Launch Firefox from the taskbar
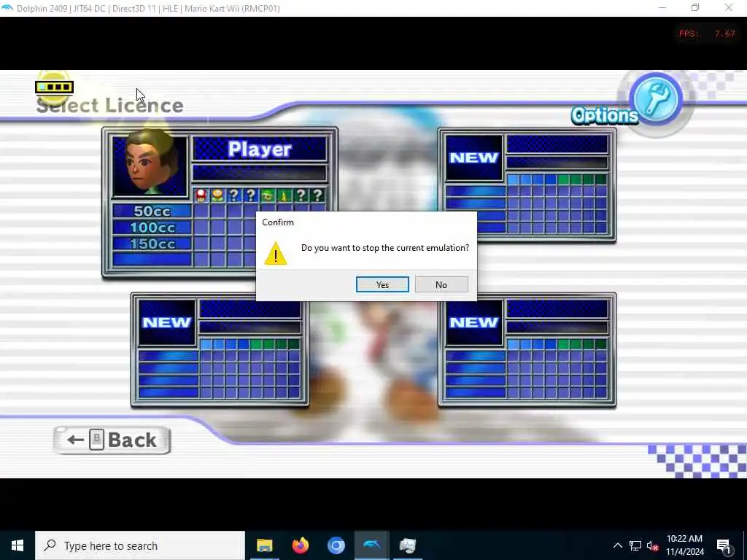 (x=300, y=545)
